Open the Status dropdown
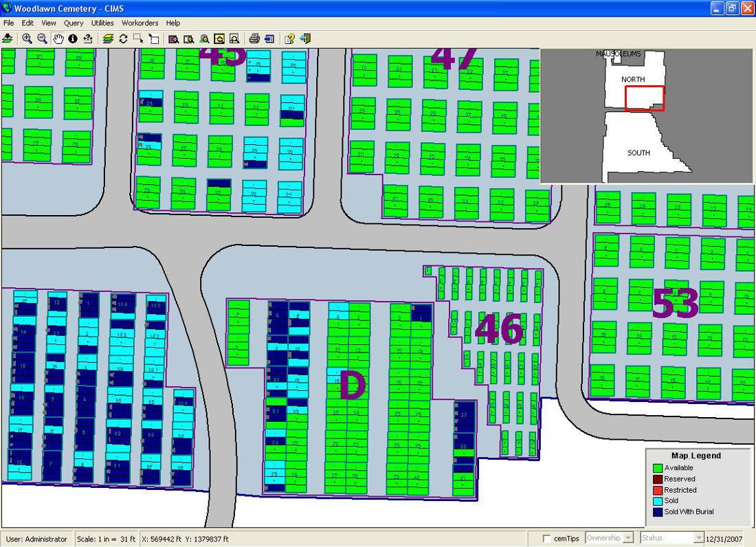This screenshot has width=756, height=547. point(671,537)
